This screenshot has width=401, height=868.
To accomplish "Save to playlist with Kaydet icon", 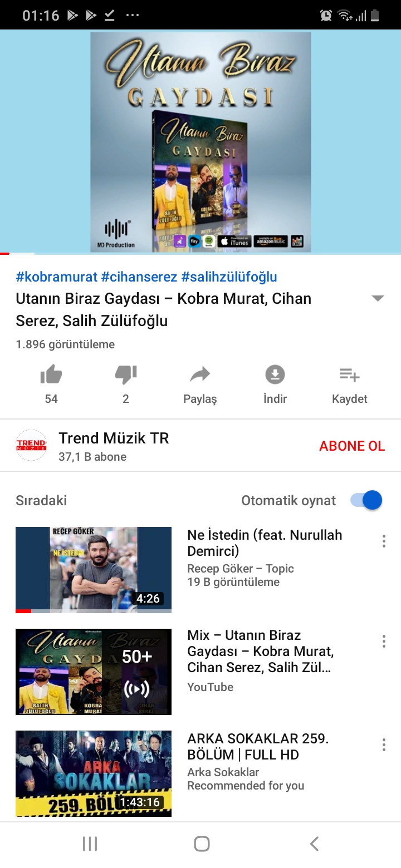I will coord(349,375).
